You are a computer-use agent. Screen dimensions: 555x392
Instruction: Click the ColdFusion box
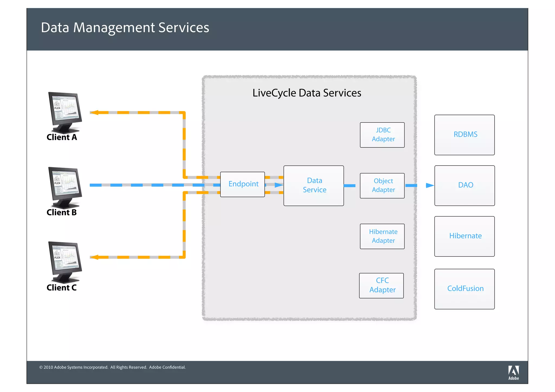[464, 289]
